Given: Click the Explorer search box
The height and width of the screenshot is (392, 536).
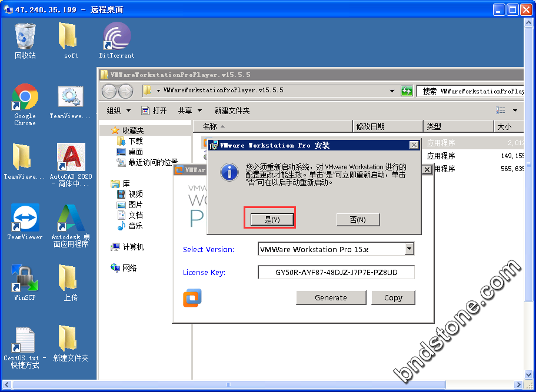Looking at the screenshot, I should click(x=470, y=91).
